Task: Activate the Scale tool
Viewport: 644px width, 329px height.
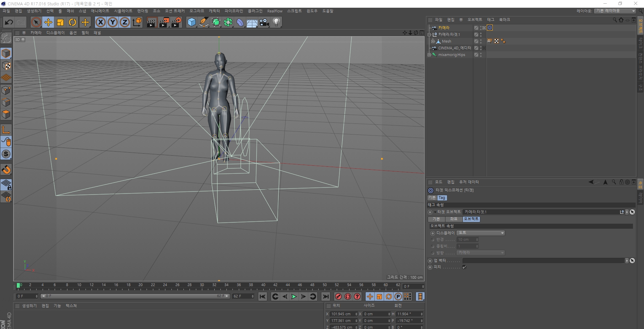Action: pos(60,22)
